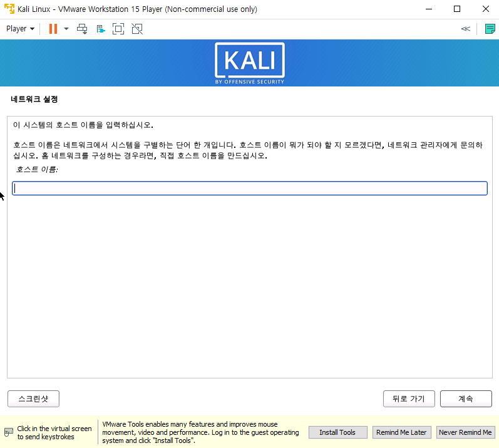The height and width of the screenshot is (448, 499).
Task: Click Install Tools button
Action: pyautogui.click(x=337, y=432)
